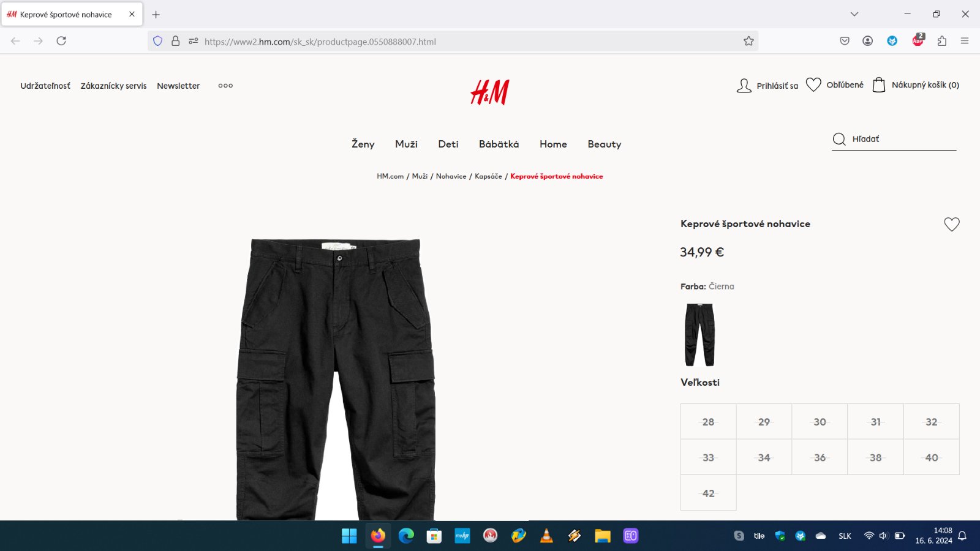Expand the three-dot more links menu

(225, 86)
